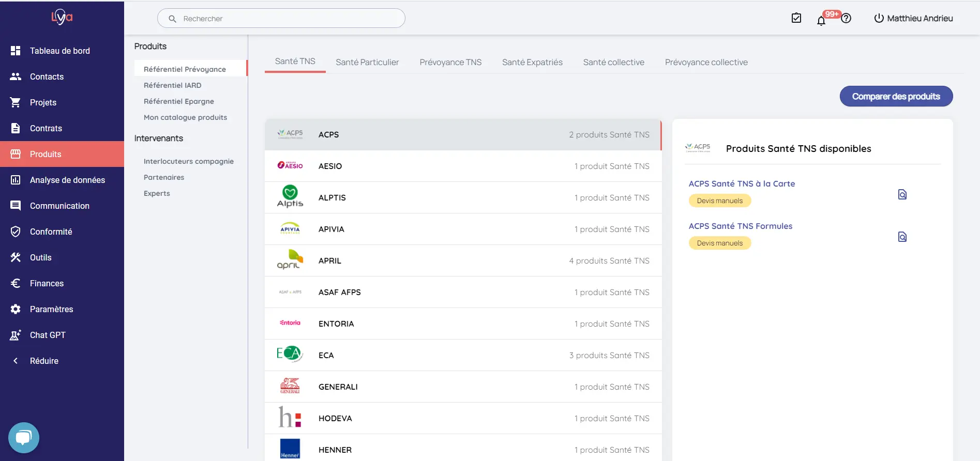
Task: Open the tasks checklist icon
Action: [x=796, y=18]
